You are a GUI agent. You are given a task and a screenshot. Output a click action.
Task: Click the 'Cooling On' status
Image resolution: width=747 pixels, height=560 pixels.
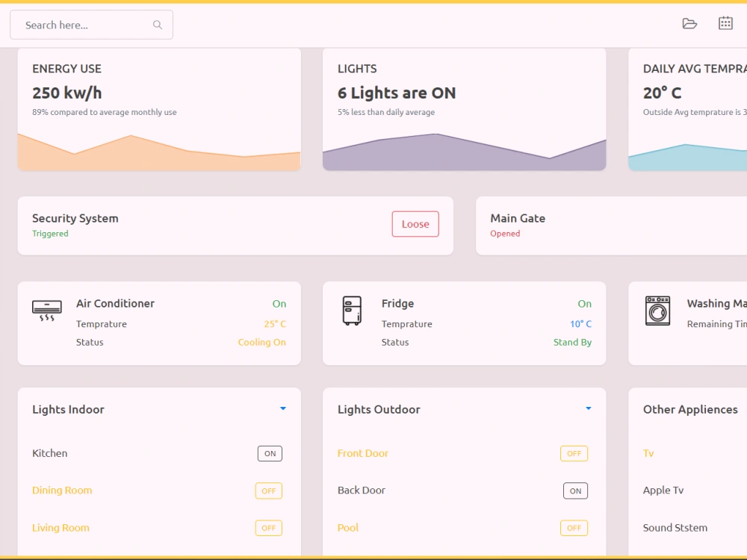click(x=262, y=343)
